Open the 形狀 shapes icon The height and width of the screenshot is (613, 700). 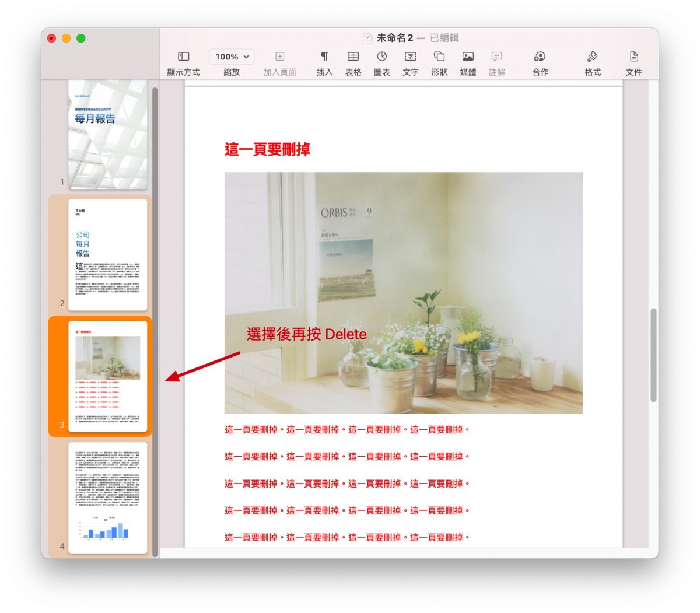[x=439, y=57]
